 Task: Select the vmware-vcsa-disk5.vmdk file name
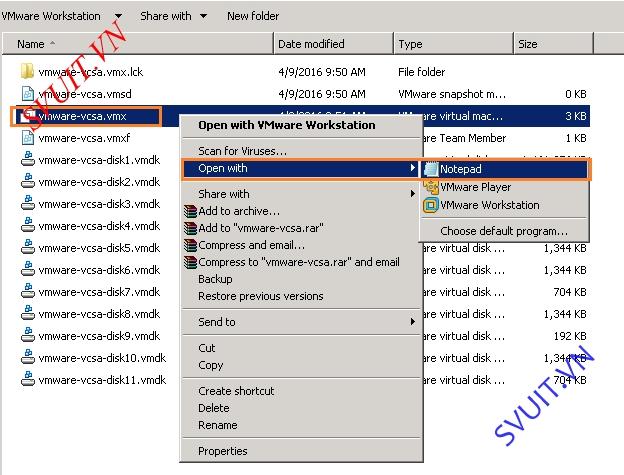click(x=99, y=248)
